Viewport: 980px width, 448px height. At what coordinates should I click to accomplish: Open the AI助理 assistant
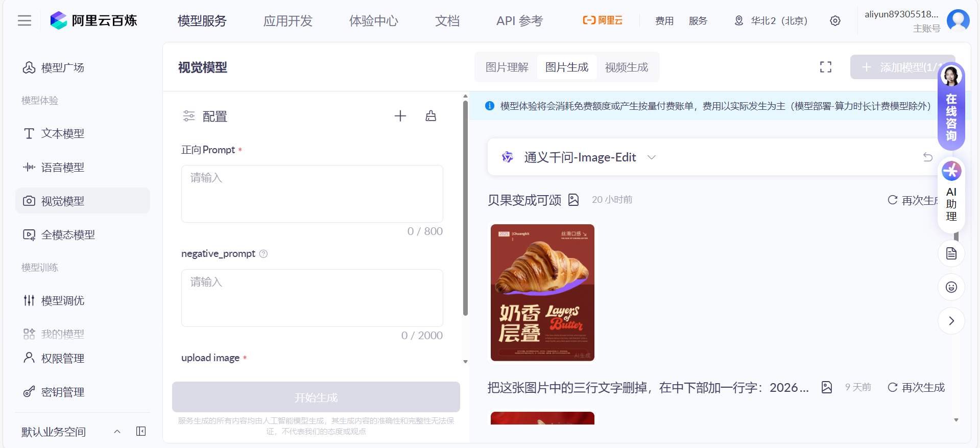click(x=951, y=196)
